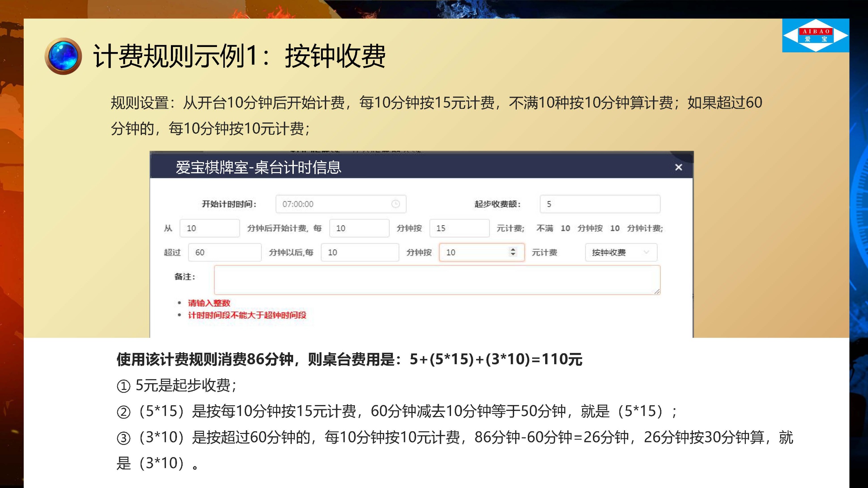Close the 桌台计时信息 dialog with the X icon
The height and width of the screenshot is (488, 868).
pyautogui.click(x=679, y=167)
